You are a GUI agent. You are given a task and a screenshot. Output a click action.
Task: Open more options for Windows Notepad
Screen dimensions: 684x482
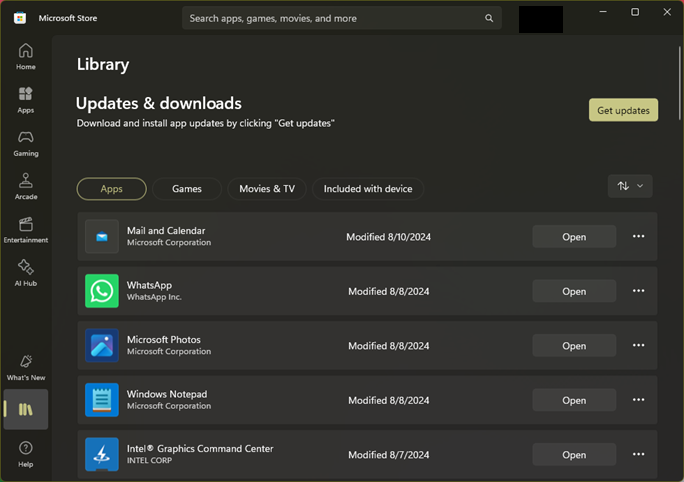pyautogui.click(x=638, y=400)
